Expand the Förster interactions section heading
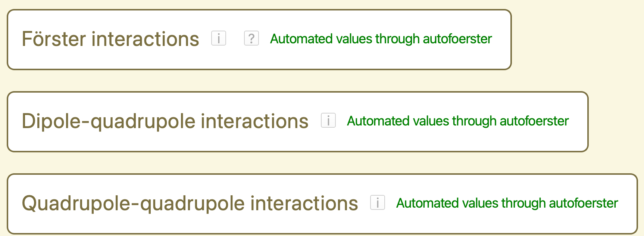Screen dimensions: 644x236 point(110,39)
